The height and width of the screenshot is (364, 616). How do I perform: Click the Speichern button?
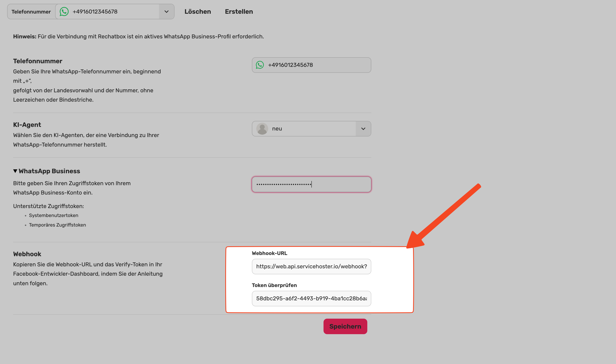click(345, 326)
